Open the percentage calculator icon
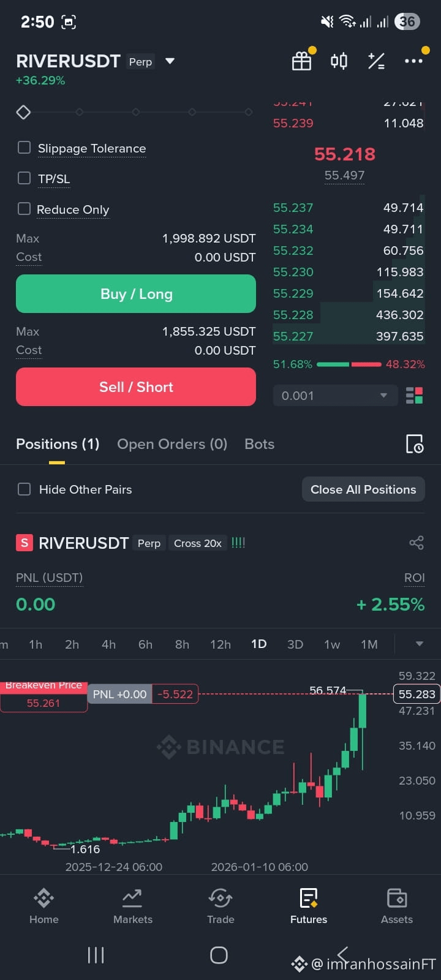 376,61
